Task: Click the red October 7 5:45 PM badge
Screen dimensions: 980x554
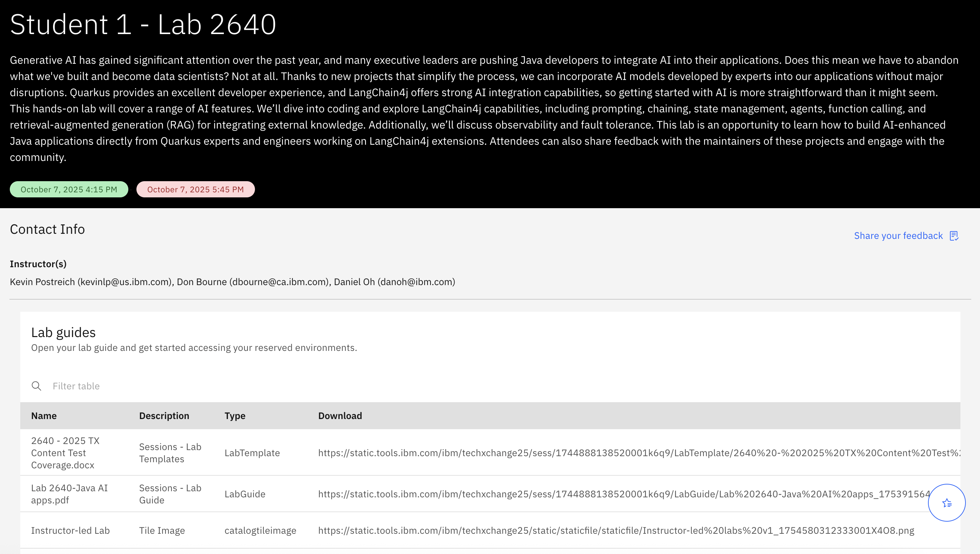Action: coord(195,189)
